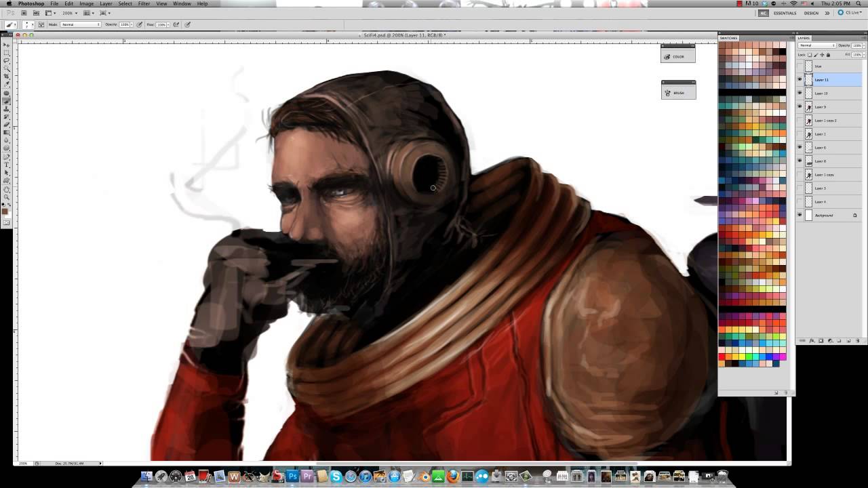Select the Hand tool

pos(5,190)
